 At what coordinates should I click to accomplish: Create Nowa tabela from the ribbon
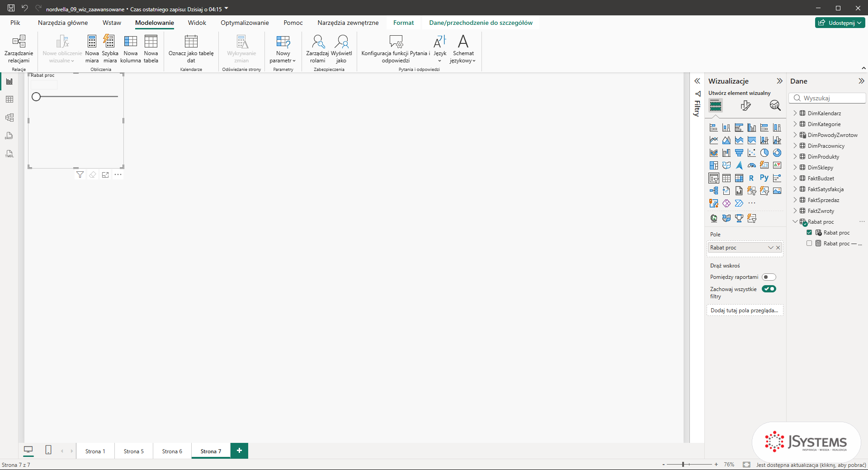tap(151, 49)
